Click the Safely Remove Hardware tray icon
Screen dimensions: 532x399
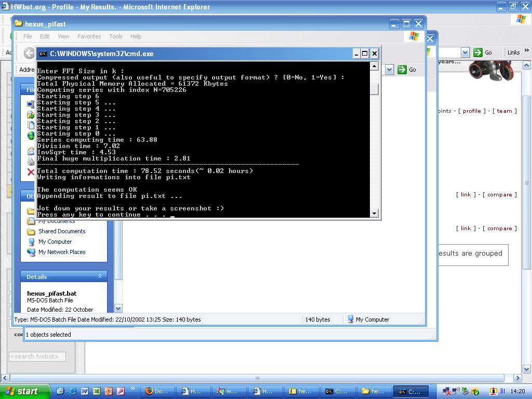coord(465,391)
